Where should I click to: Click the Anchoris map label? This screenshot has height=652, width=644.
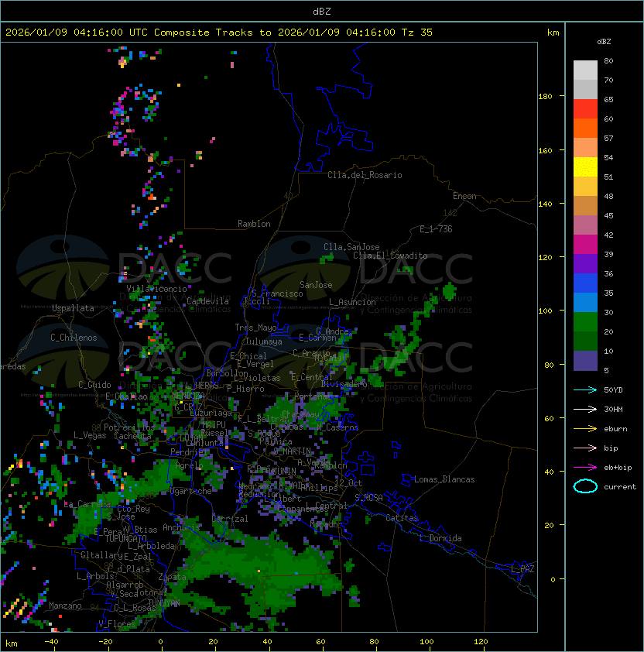(181, 527)
